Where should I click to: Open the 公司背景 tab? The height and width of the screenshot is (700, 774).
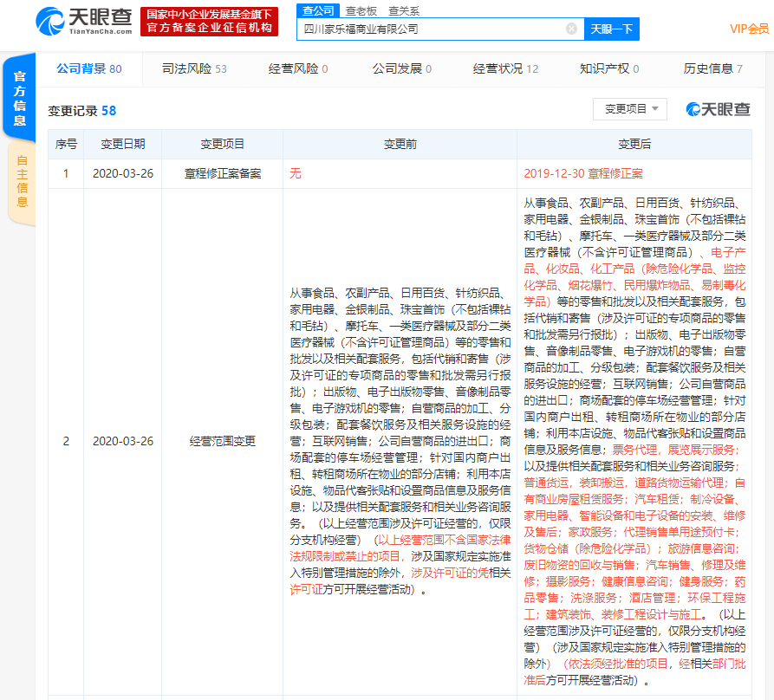tap(88, 68)
